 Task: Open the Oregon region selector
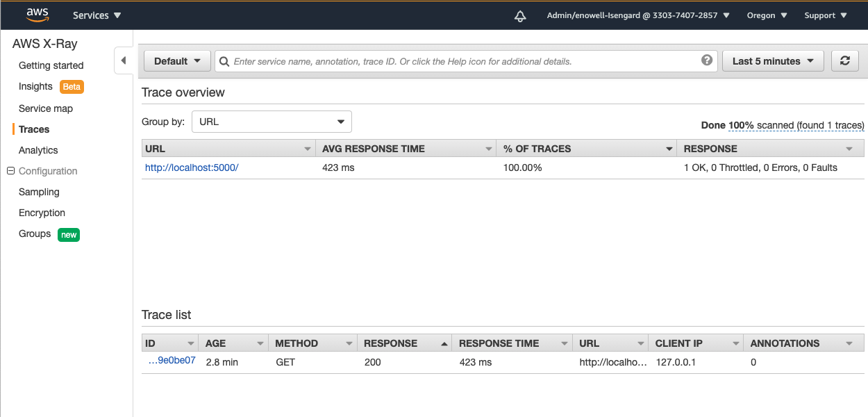(x=767, y=15)
